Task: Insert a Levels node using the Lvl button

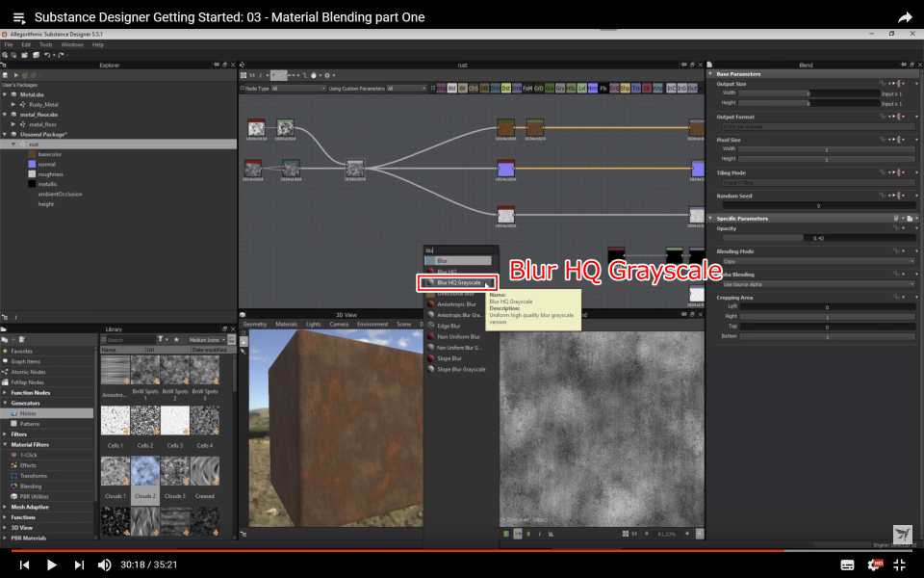Action: pos(581,88)
